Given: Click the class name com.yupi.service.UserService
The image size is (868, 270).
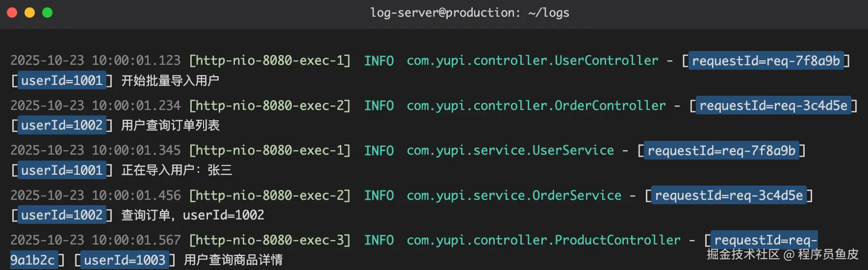Looking at the screenshot, I should [510, 151].
